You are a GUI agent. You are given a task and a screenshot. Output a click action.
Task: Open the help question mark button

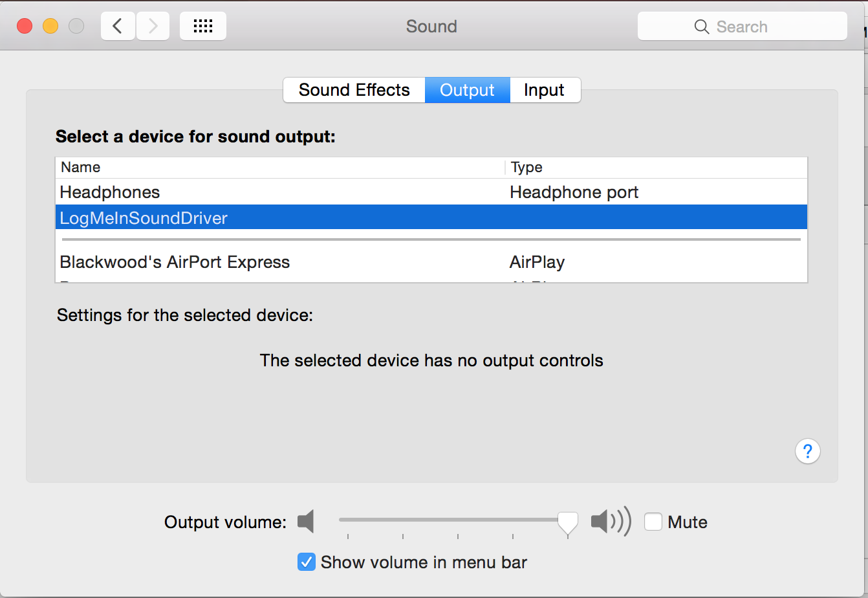(807, 451)
